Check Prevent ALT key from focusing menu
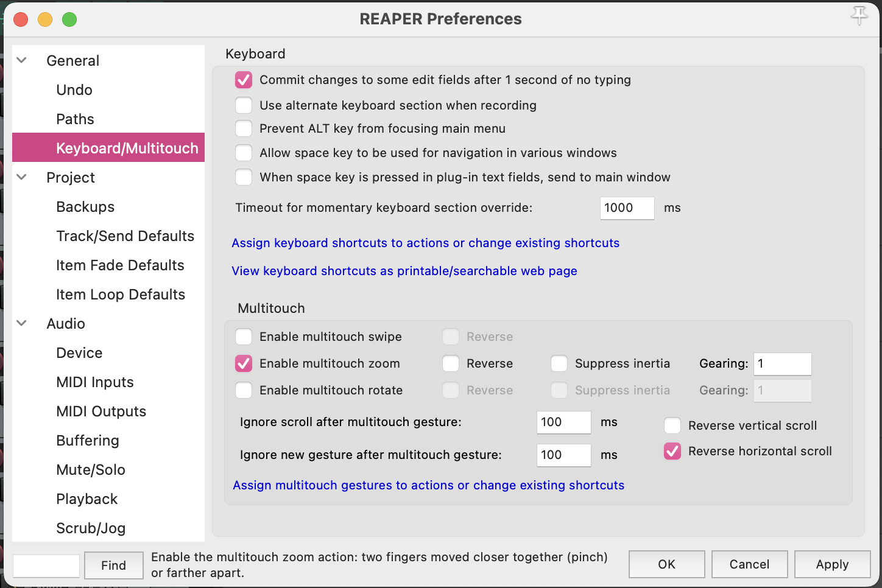The image size is (882, 588). click(x=244, y=128)
